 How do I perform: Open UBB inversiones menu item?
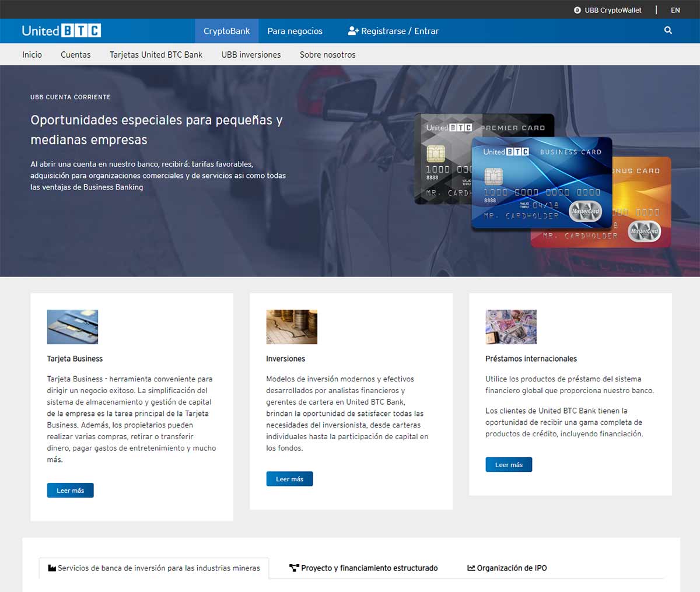point(251,55)
